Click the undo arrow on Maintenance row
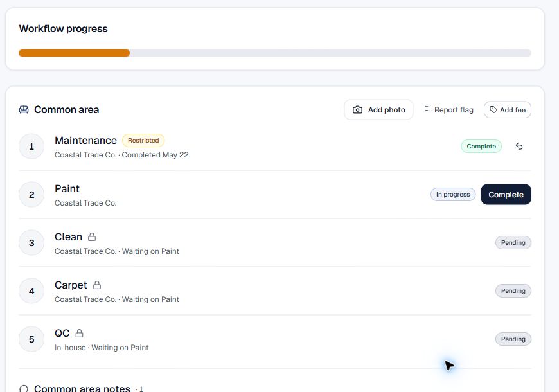 (519, 147)
